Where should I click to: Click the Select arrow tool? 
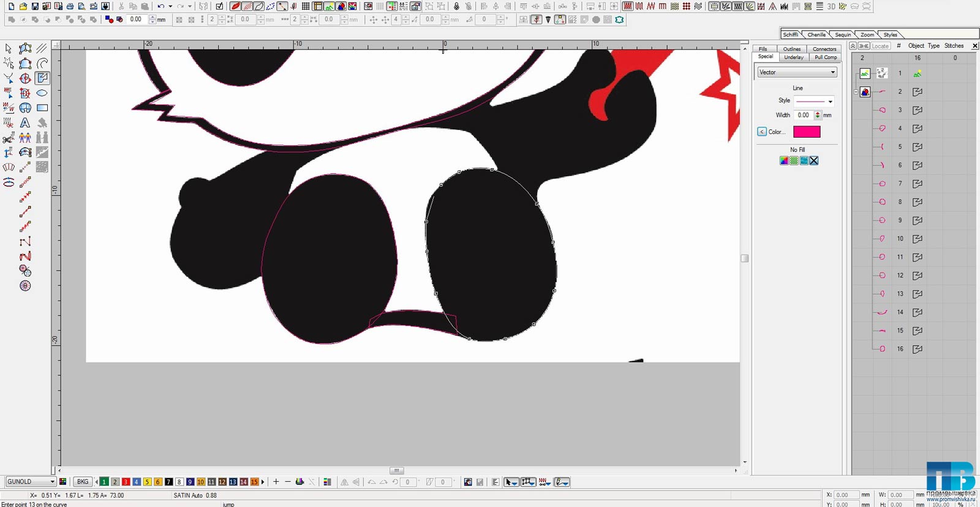tap(8, 48)
